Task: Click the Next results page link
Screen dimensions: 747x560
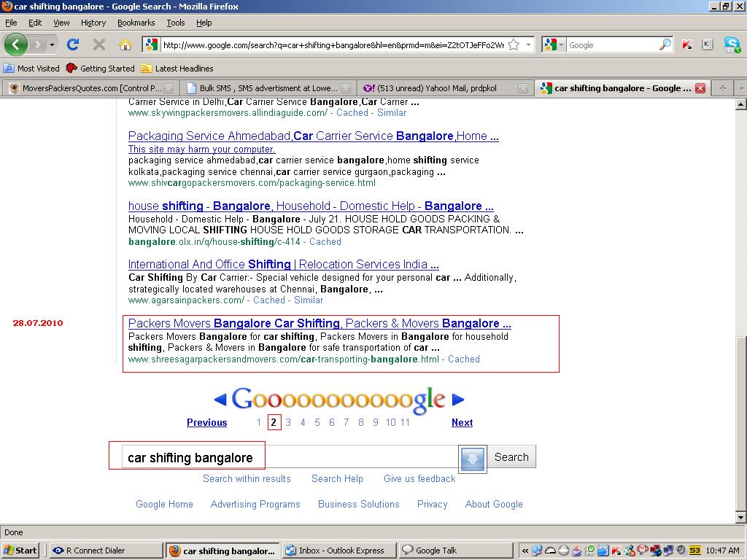Action: [x=462, y=422]
